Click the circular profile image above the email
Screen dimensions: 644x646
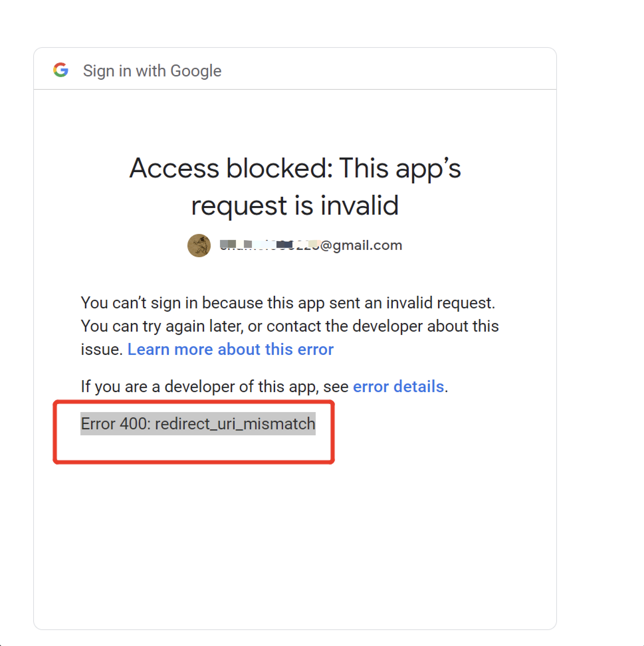point(199,245)
